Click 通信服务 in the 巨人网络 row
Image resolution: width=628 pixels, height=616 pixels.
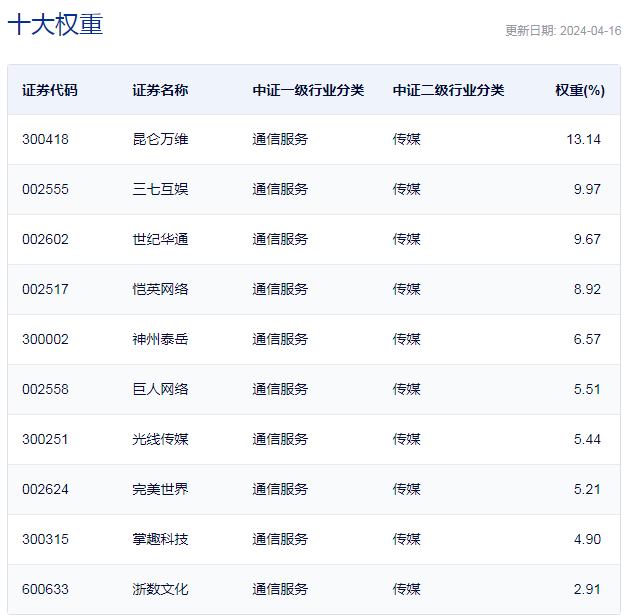tap(280, 389)
